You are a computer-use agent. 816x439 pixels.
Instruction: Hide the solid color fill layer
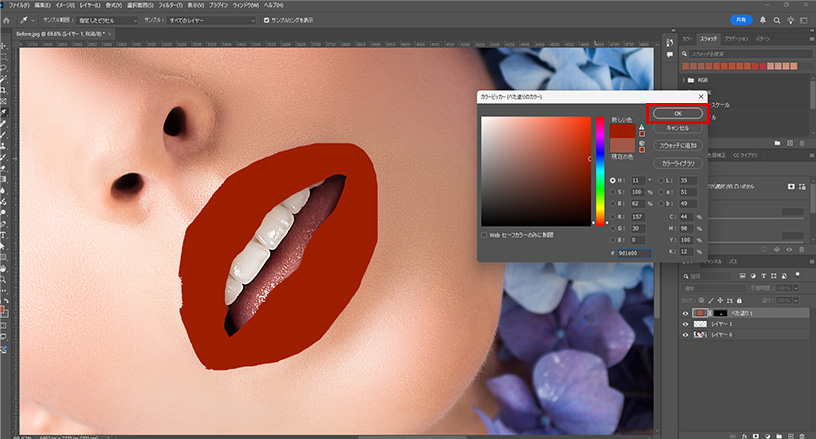tap(685, 312)
